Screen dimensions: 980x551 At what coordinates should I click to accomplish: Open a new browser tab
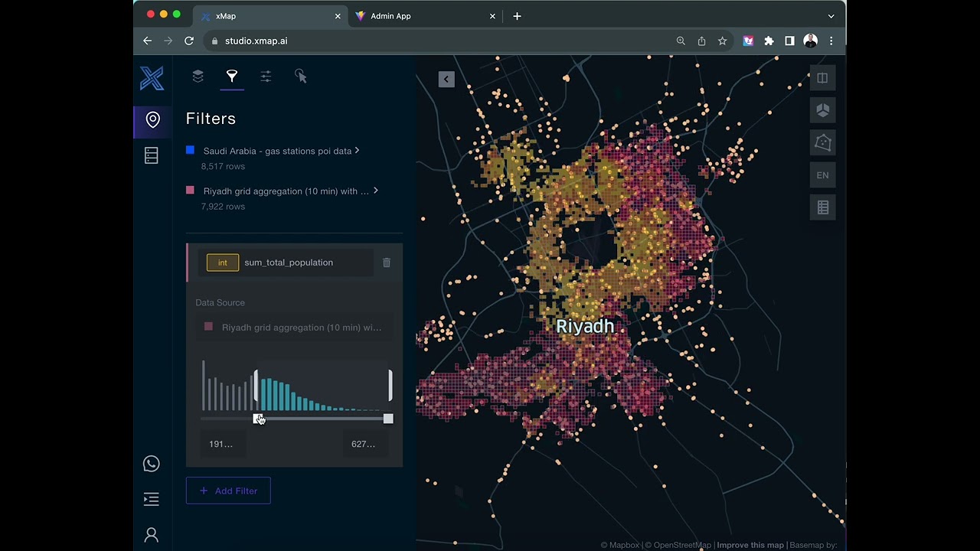[x=517, y=16]
